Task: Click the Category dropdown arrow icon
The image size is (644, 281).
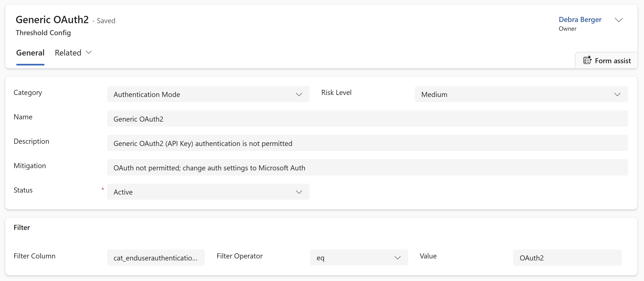Action: [299, 94]
